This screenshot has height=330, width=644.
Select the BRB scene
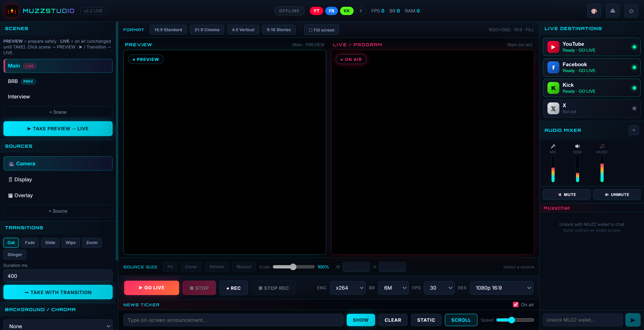click(x=58, y=81)
